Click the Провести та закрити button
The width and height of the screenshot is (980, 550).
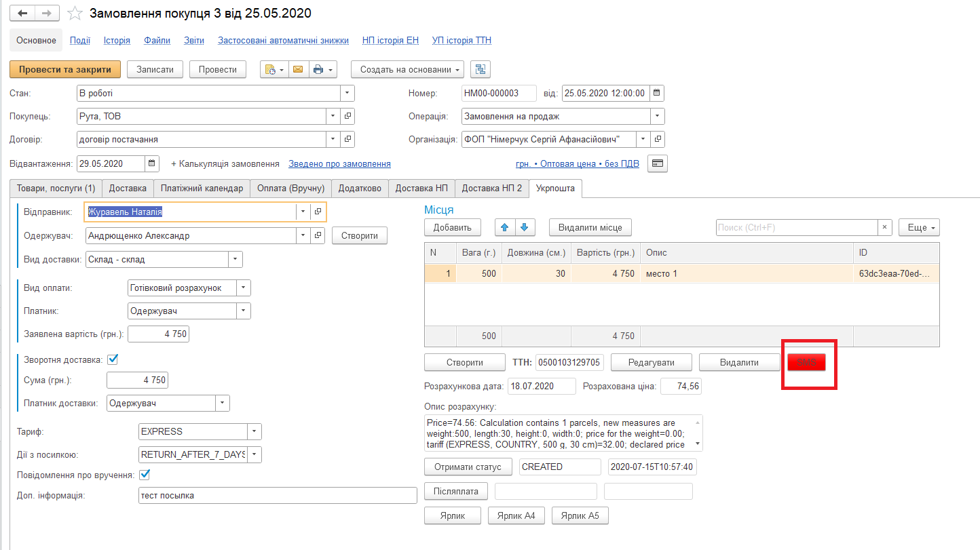tap(65, 69)
